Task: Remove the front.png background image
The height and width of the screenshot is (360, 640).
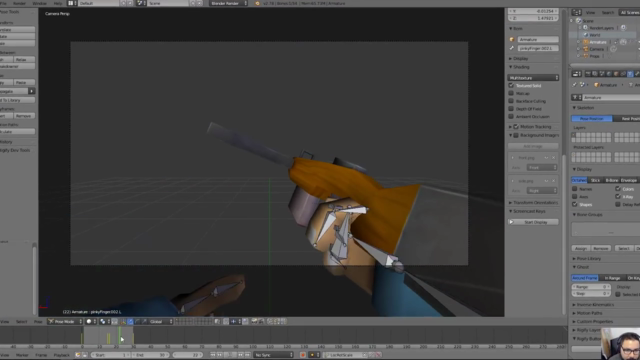Action: (554, 158)
